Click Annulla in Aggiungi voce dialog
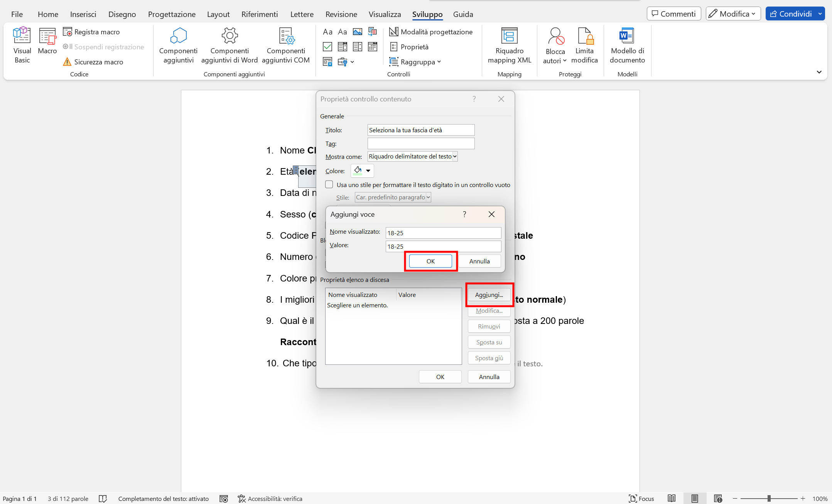The width and height of the screenshot is (832, 504). coord(479,261)
